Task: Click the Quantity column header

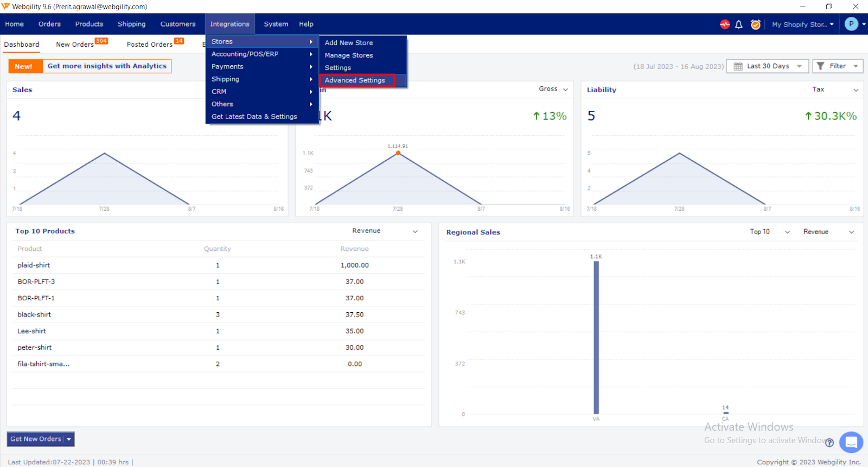Action: [218, 249]
